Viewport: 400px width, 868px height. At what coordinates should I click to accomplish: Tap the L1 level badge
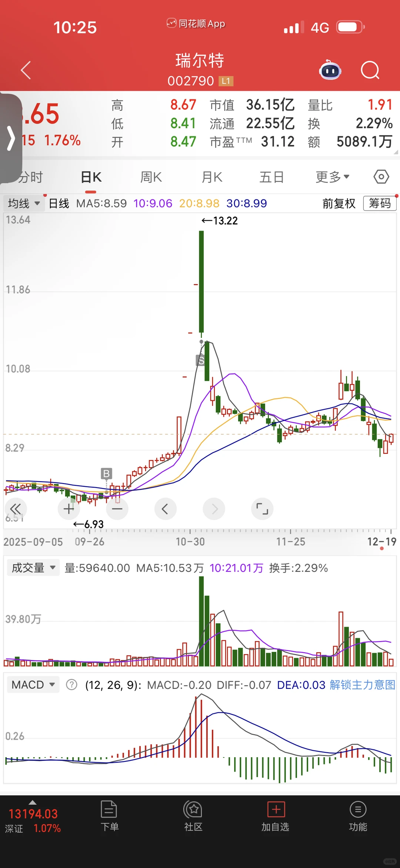(226, 81)
